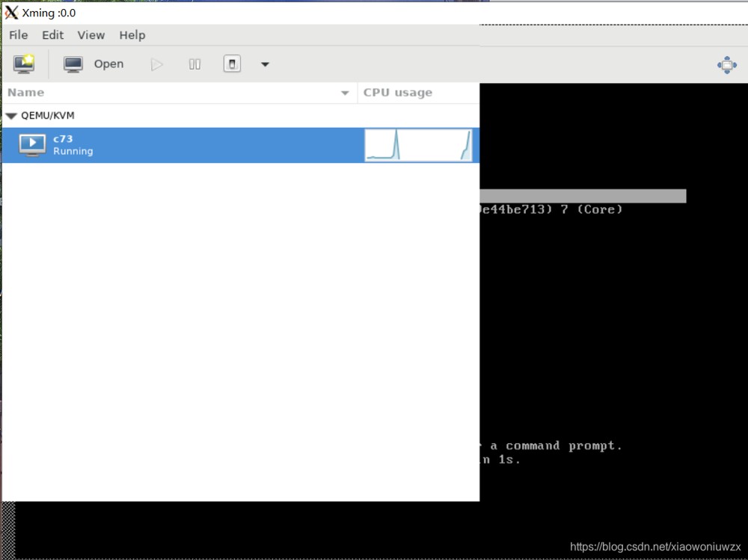
Task: Click the CPU usage column header
Action: (418, 93)
